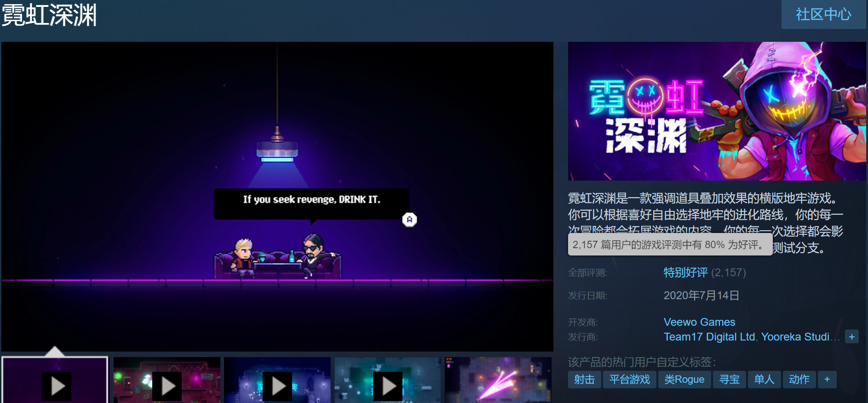Play the first trailer thumbnail
This screenshot has height=403, width=868.
55,380
